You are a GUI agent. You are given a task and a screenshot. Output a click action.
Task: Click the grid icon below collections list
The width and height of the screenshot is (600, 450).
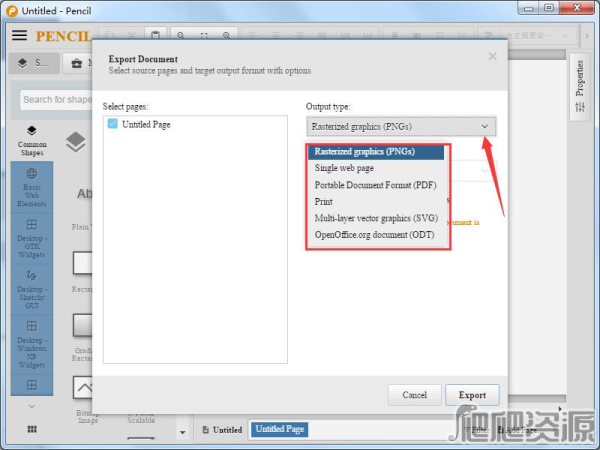point(32,429)
